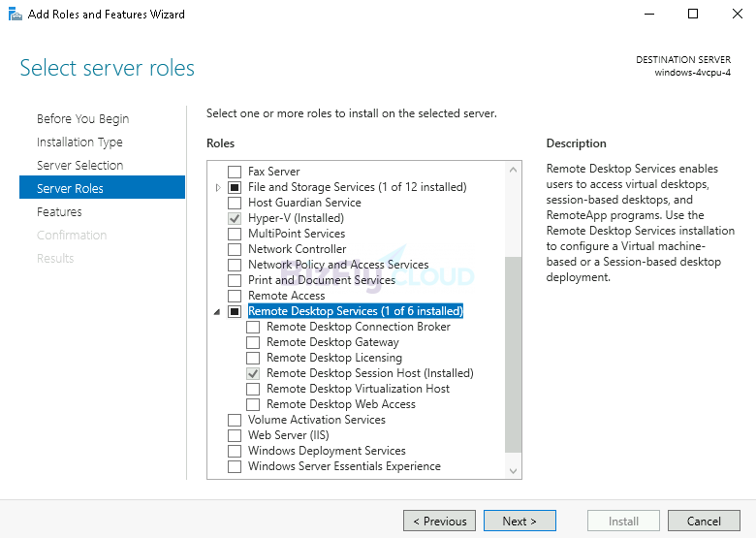Image resolution: width=756 pixels, height=538 pixels.
Task: Enable the Web Server (IIS) role checkbox
Action: (235, 436)
